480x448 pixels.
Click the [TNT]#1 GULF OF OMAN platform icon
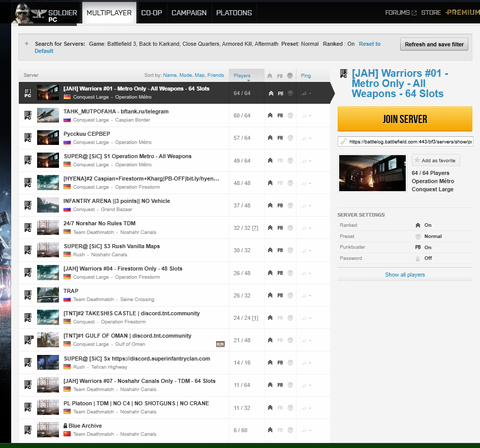(28, 340)
